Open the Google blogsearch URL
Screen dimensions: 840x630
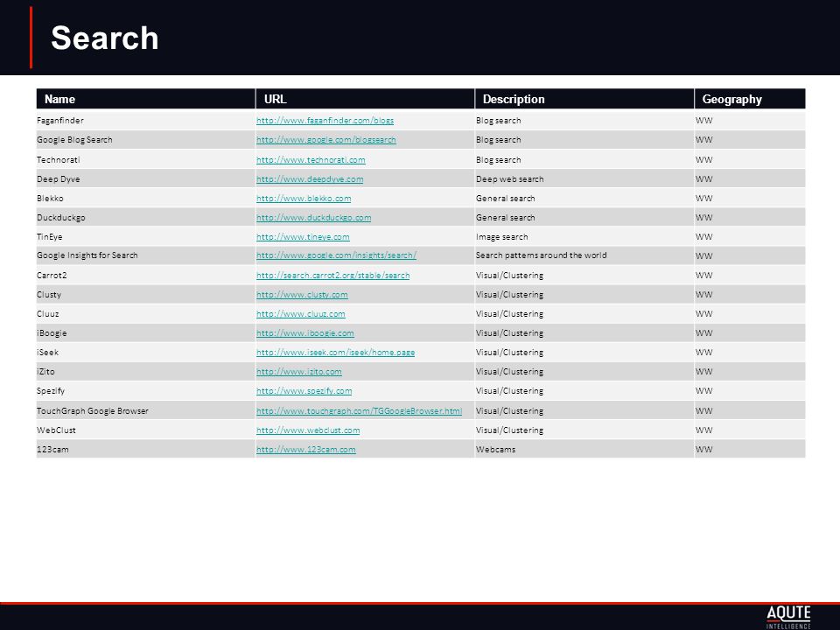(325, 140)
